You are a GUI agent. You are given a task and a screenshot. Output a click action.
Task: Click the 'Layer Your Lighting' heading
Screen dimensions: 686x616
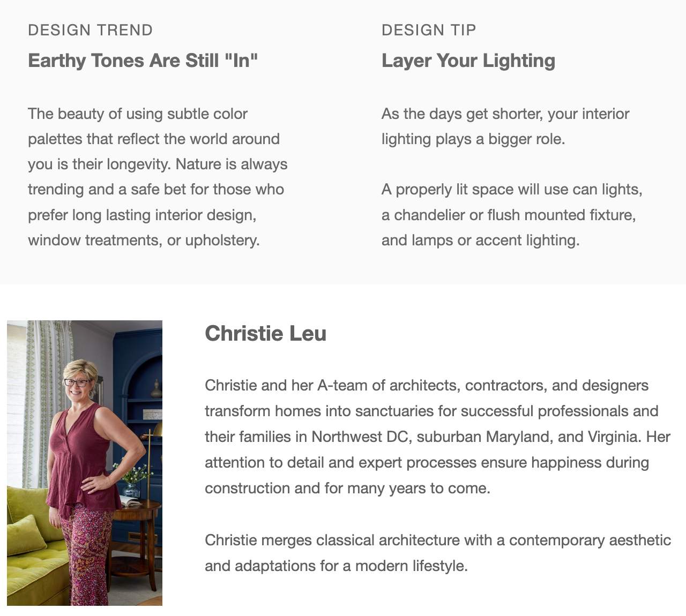click(x=468, y=61)
